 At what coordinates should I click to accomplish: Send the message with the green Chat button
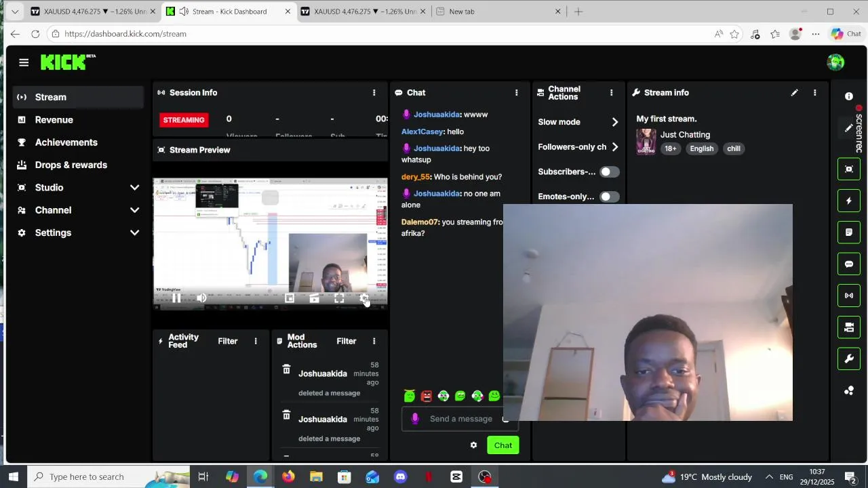tap(503, 445)
